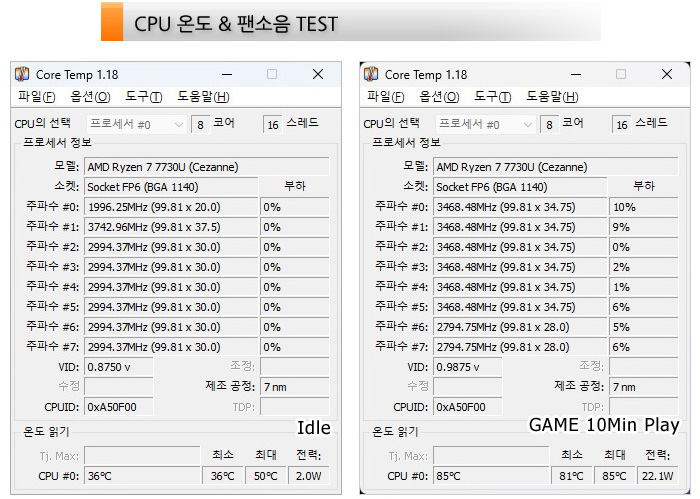Click the 22.1W power reading field

click(658, 476)
